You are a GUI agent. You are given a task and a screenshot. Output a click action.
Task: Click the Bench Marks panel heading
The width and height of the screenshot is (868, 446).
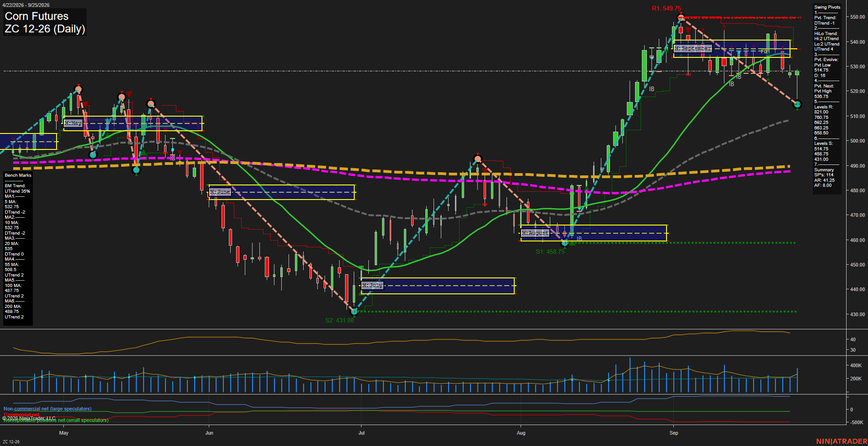[x=18, y=175]
